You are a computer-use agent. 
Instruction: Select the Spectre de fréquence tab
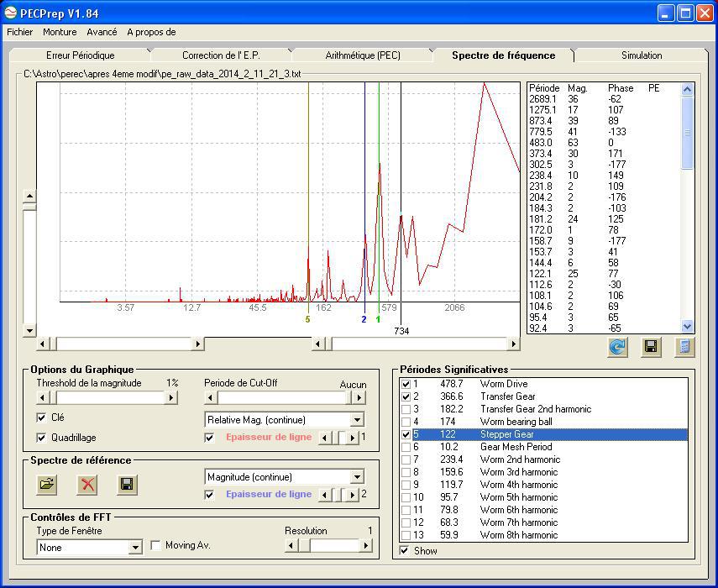[503, 55]
